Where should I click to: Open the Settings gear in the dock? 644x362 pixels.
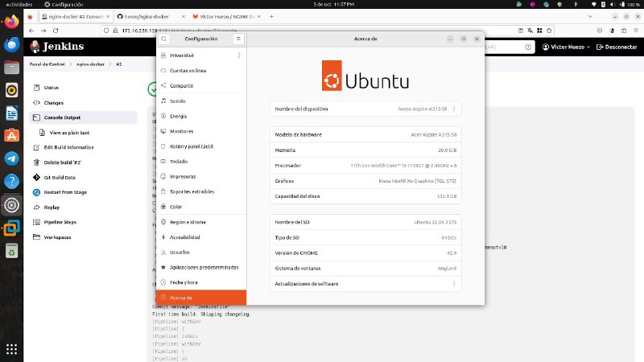click(11, 205)
